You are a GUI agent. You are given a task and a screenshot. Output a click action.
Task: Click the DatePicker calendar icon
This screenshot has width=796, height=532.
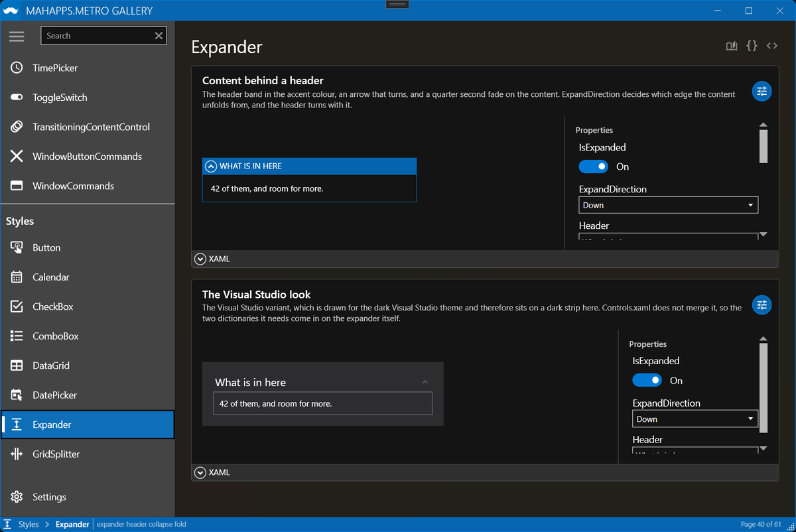point(17,395)
